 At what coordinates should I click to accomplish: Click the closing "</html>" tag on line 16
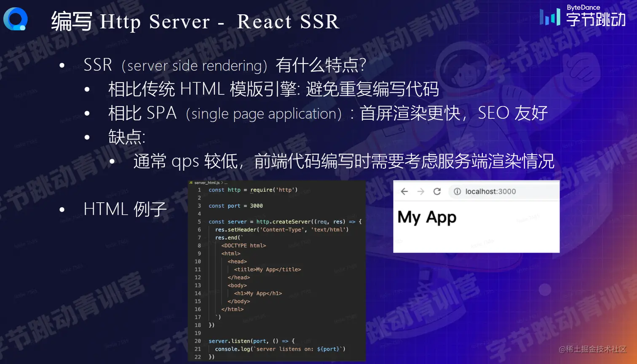point(233,309)
